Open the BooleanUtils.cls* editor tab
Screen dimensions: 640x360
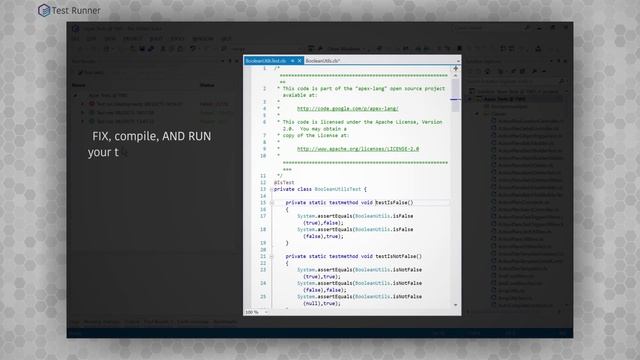[323, 61]
